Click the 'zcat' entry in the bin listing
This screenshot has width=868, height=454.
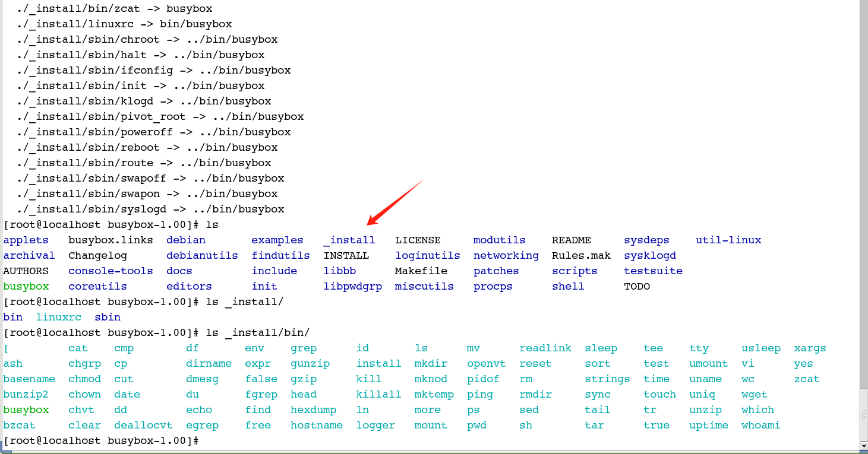click(x=807, y=379)
